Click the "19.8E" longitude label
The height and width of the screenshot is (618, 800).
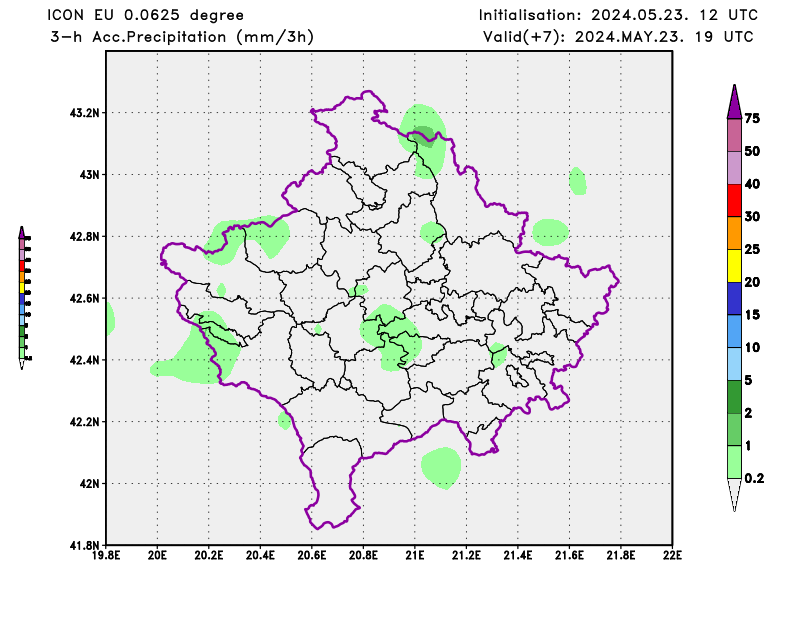tap(106, 555)
